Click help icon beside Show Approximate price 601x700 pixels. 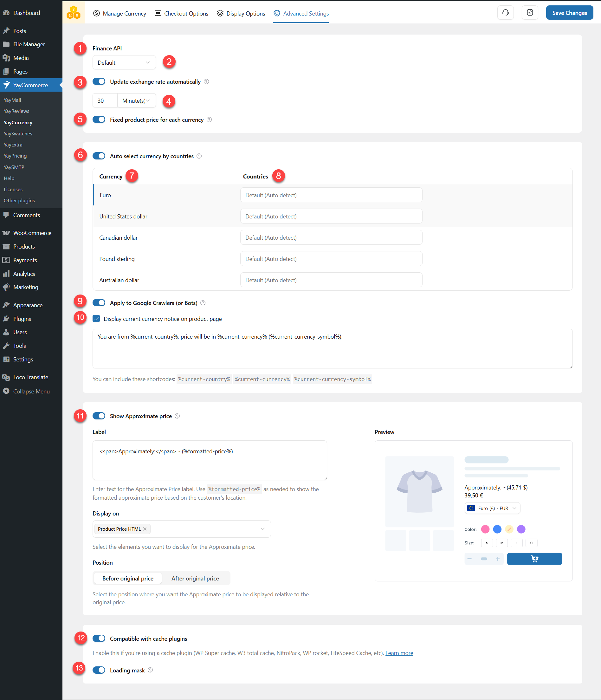pos(178,416)
